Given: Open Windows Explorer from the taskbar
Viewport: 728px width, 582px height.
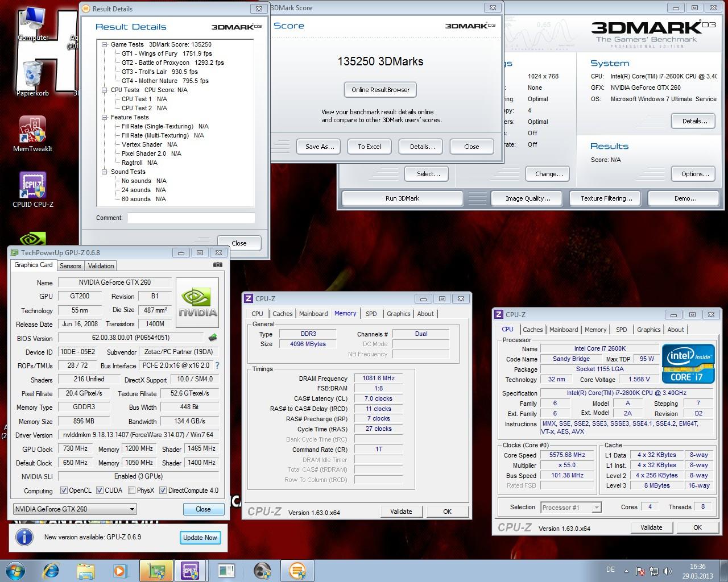Looking at the screenshot, I should coord(86,571).
